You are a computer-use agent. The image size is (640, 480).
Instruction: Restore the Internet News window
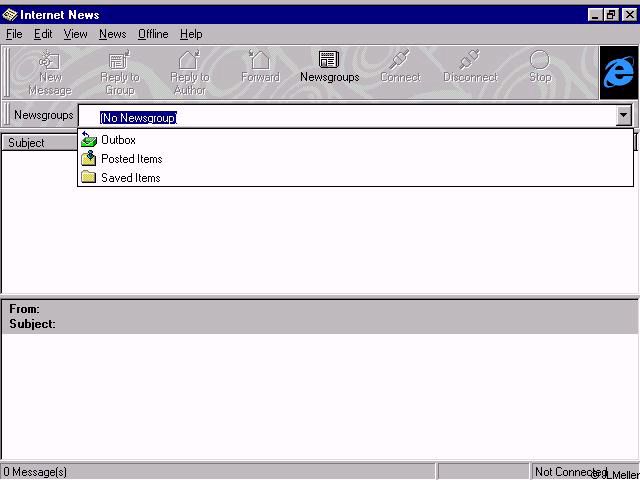(x=611, y=15)
